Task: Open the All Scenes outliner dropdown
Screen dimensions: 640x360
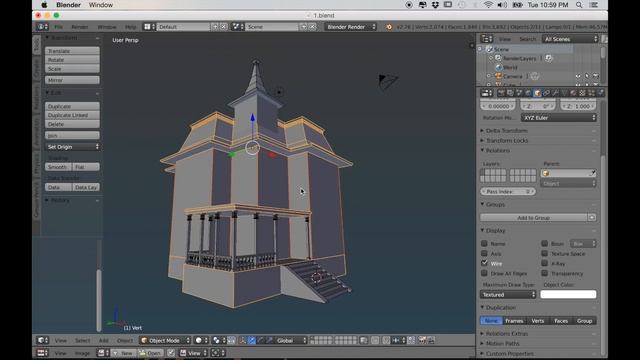Action: click(570, 39)
